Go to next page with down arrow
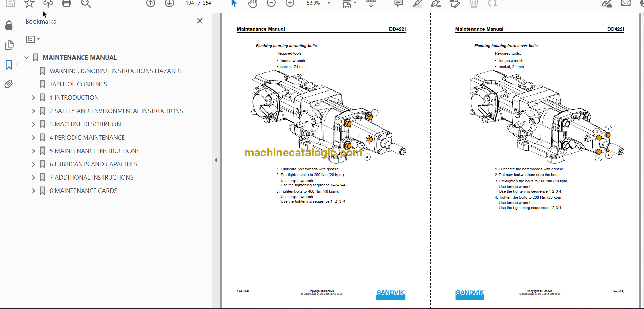This screenshot has height=309, width=644. pos(169,3)
